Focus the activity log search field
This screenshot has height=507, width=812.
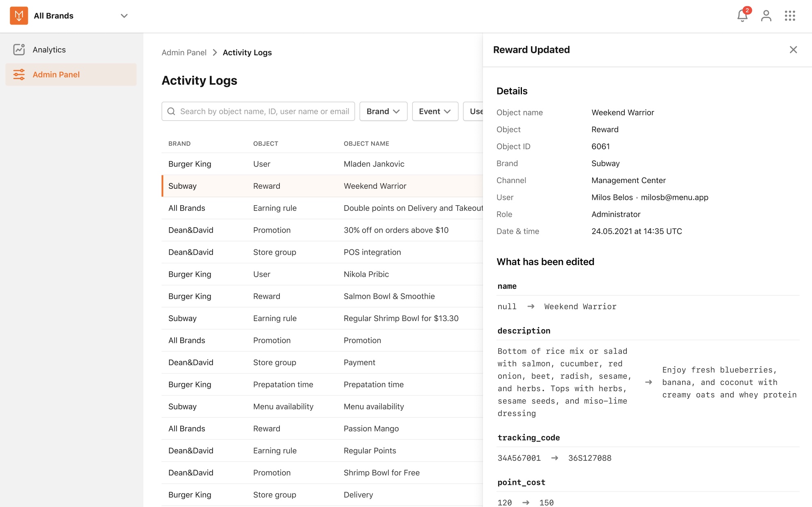tap(258, 111)
